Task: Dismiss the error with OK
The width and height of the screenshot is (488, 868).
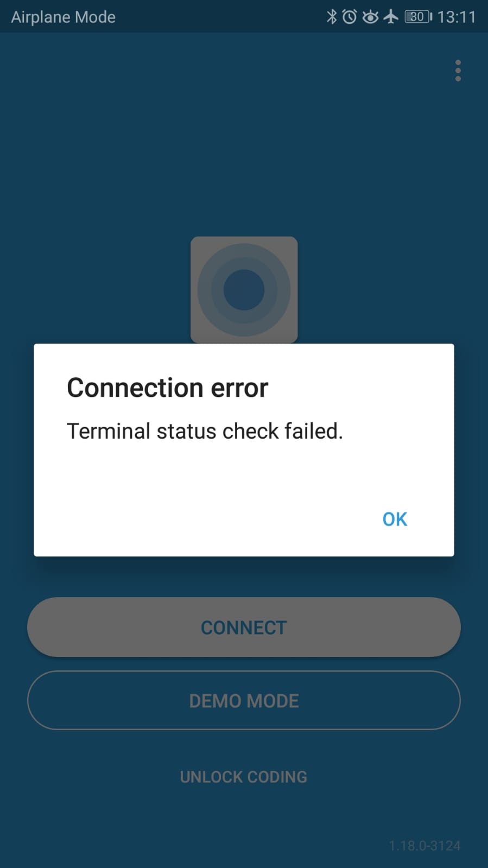Action: 395,519
